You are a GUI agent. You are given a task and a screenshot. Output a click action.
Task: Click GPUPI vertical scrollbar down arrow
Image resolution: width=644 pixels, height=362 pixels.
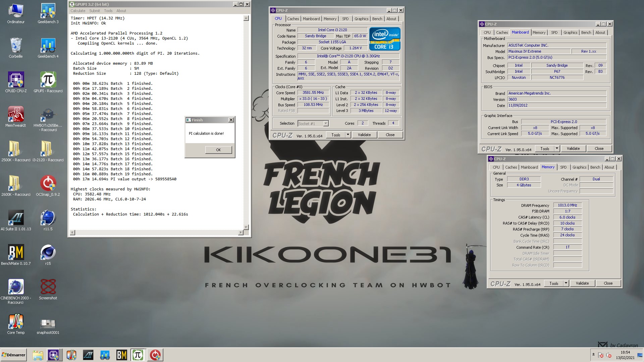(x=246, y=227)
